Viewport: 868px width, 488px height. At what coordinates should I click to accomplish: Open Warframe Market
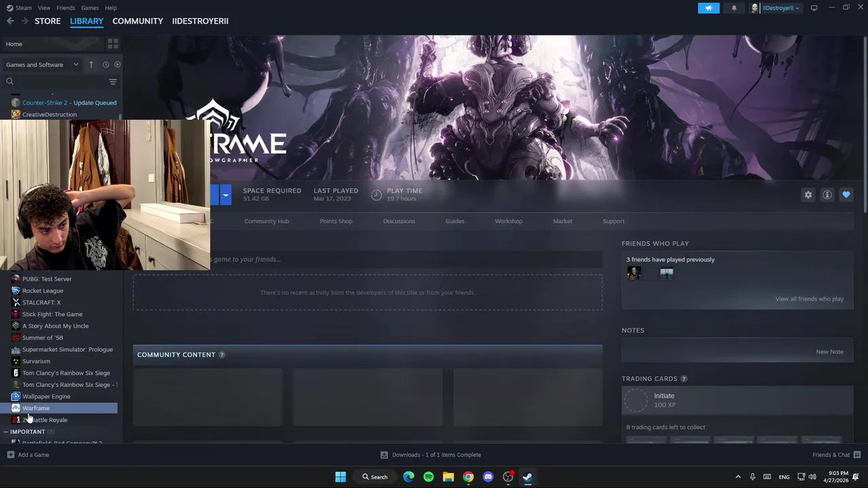(562, 221)
